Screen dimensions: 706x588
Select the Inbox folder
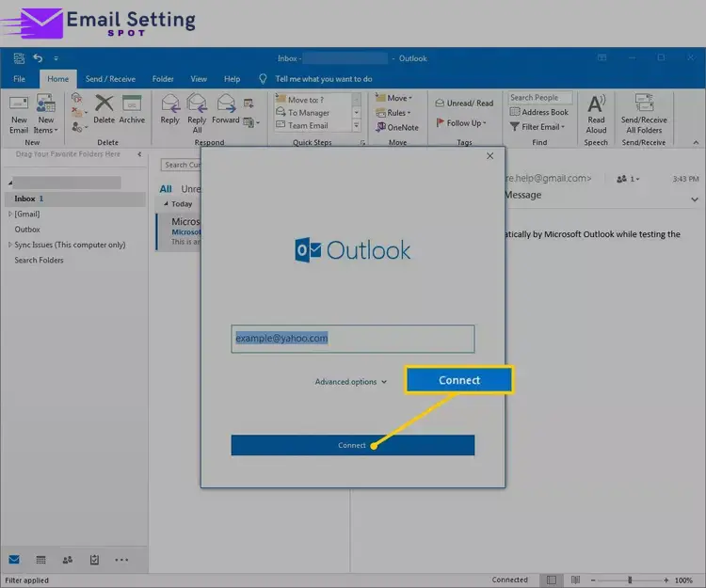(x=75, y=199)
